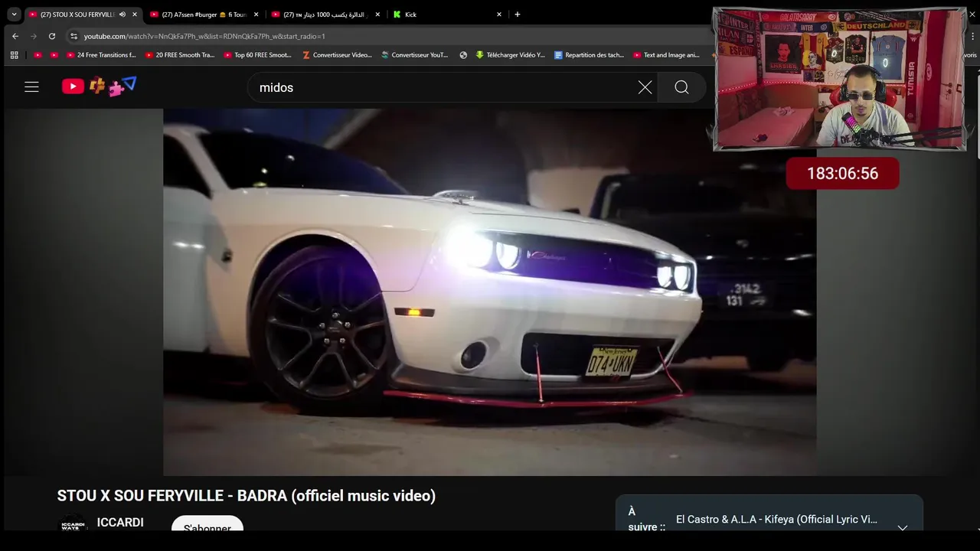
Task: Click the second unlabeled YouTube bookmark icon
Action: point(54,55)
